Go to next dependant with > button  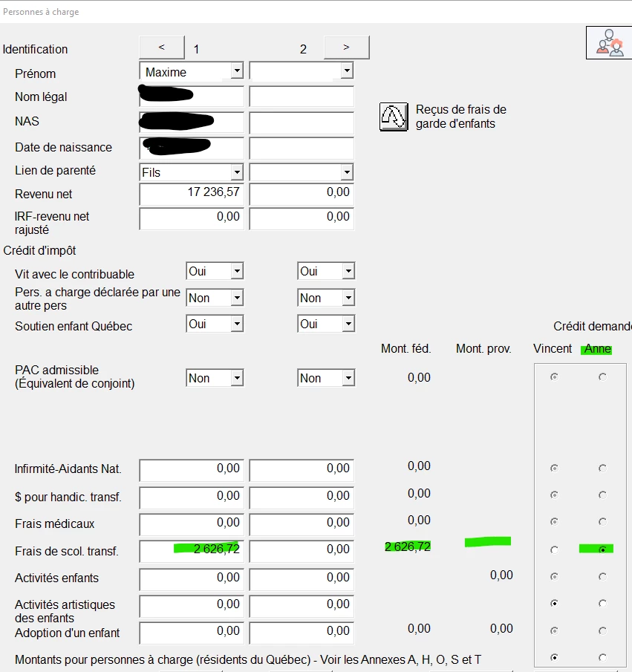pyautogui.click(x=346, y=47)
